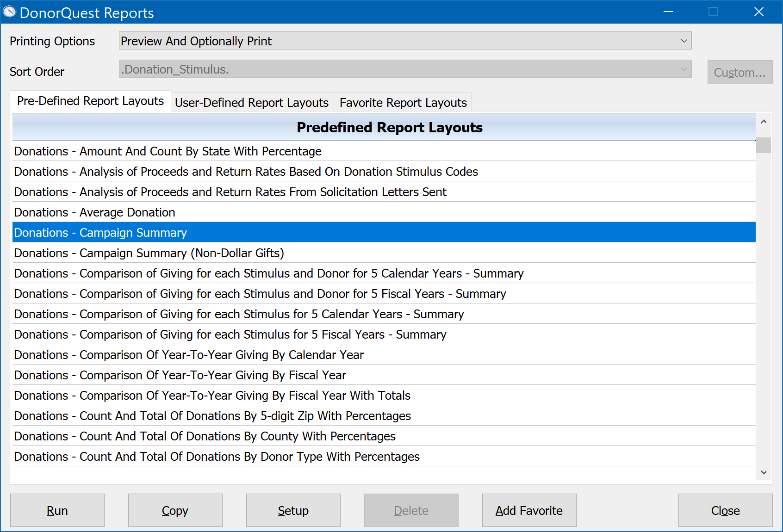This screenshot has width=783, height=532.
Task: Open the Sort Order dropdown
Action: pos(405,69)
